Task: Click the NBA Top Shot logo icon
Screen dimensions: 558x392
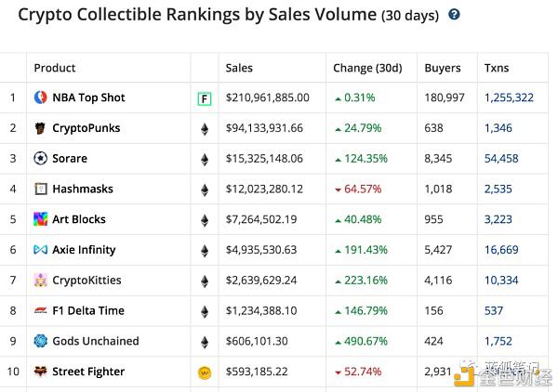Action: coord(40,98)
